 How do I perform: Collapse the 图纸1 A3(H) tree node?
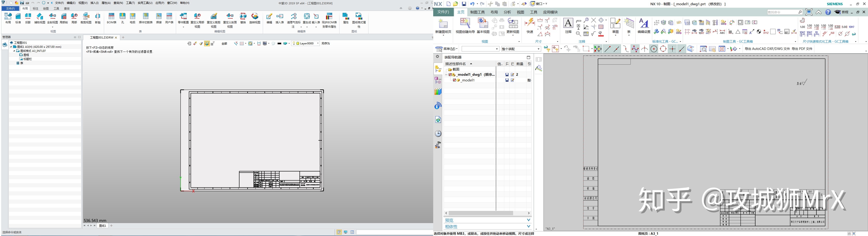11,47
